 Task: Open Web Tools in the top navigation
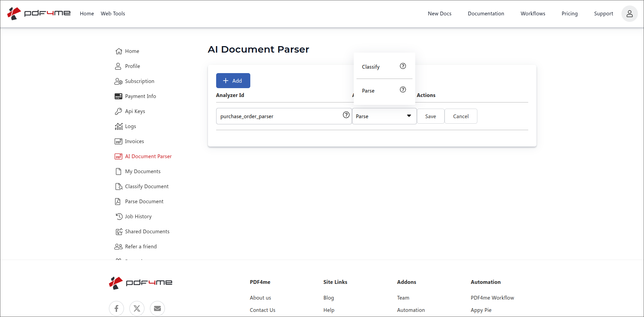click(113, 14)
